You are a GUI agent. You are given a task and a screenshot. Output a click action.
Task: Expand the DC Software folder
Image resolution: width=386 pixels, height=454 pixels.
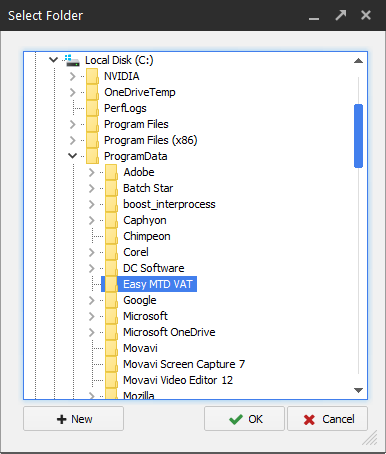coord(92,268)
